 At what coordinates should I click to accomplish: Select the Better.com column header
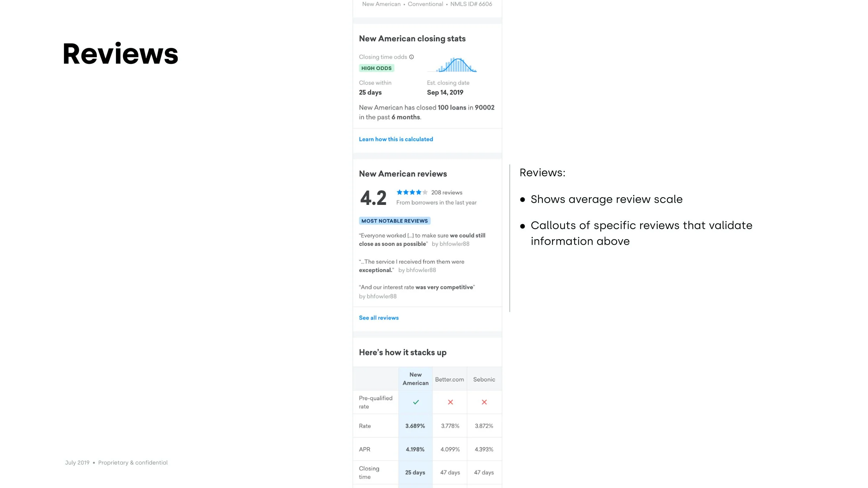click(x=450, y=379)
